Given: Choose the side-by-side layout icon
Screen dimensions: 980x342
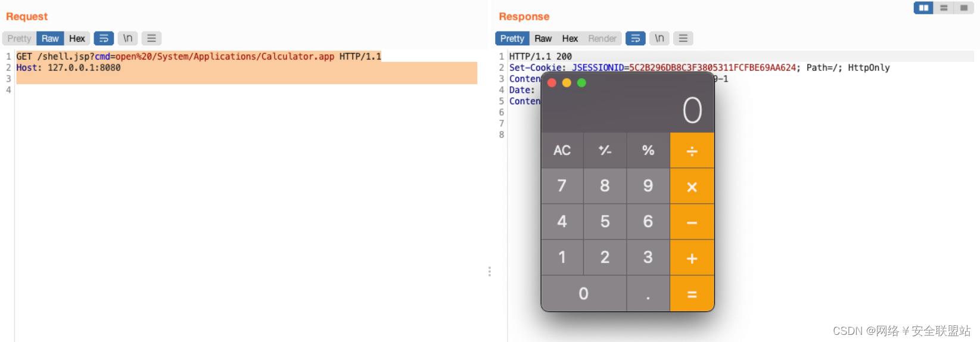Looking at the screenshot, I should 923,8.
